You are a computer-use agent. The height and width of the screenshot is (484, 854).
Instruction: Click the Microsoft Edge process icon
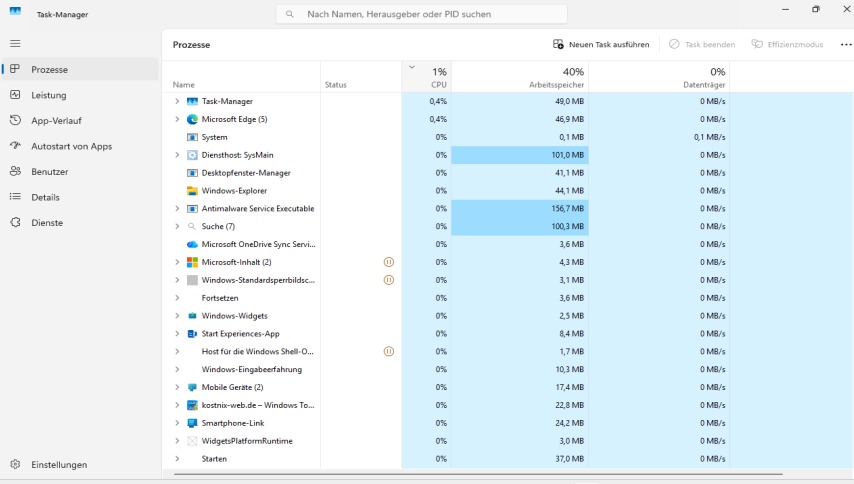(x=192, y=119)
